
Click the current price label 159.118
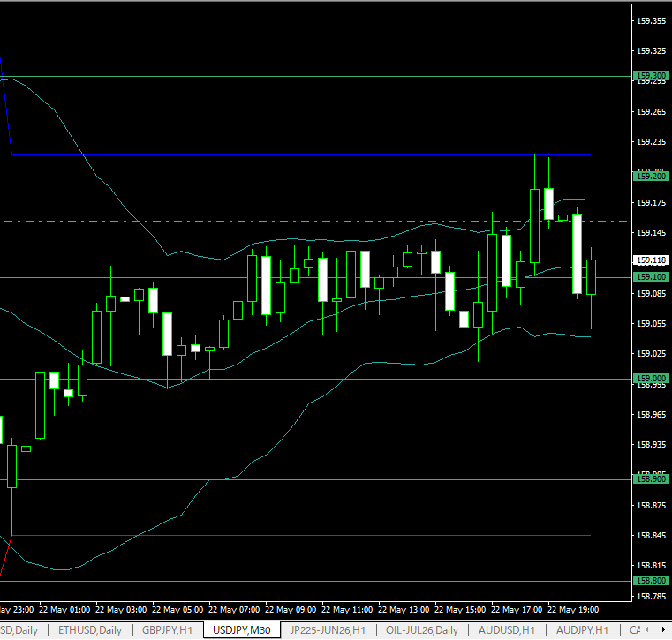point(651,260)
